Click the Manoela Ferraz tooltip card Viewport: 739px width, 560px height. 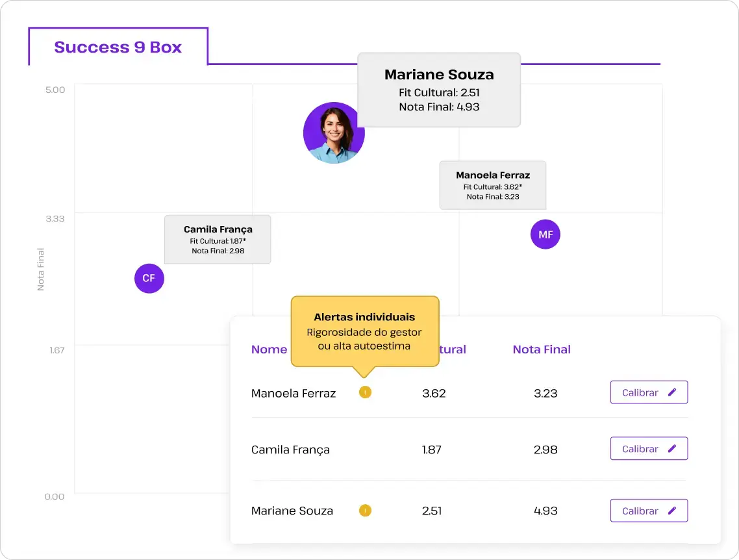coord(493,185)
